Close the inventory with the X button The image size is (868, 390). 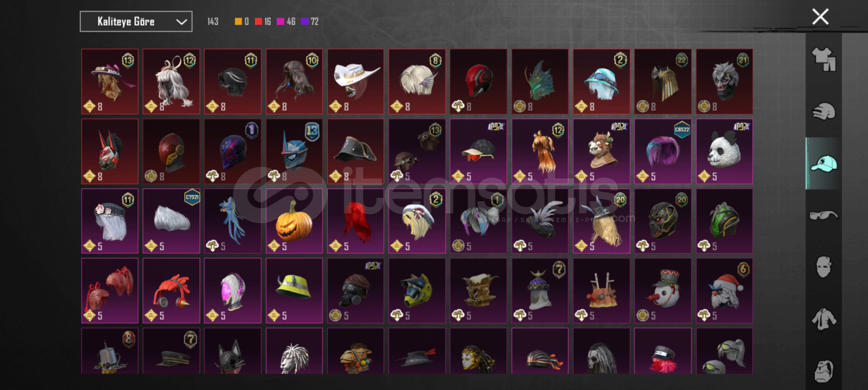(820, 17)
